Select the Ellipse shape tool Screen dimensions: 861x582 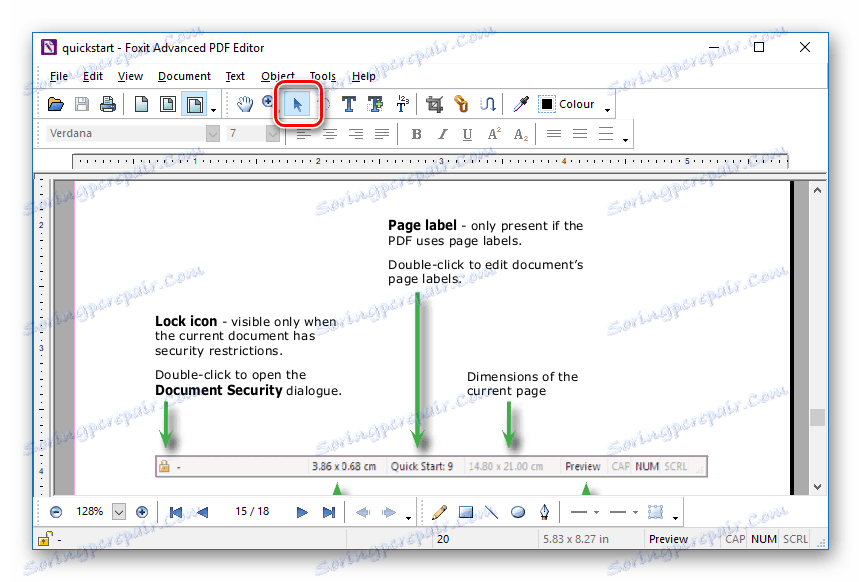coord(518,512)
